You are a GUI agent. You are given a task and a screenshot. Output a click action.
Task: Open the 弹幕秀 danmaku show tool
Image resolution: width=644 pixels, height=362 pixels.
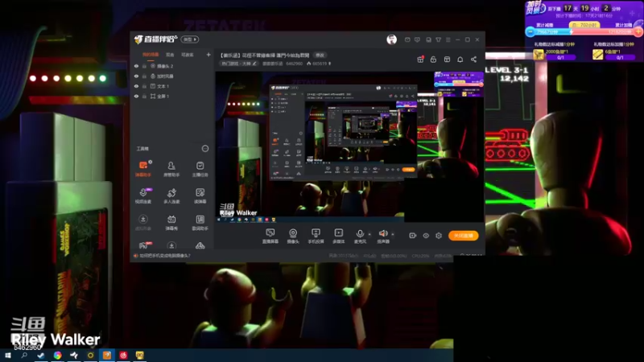pyautogui.click(x=171, y=222)
